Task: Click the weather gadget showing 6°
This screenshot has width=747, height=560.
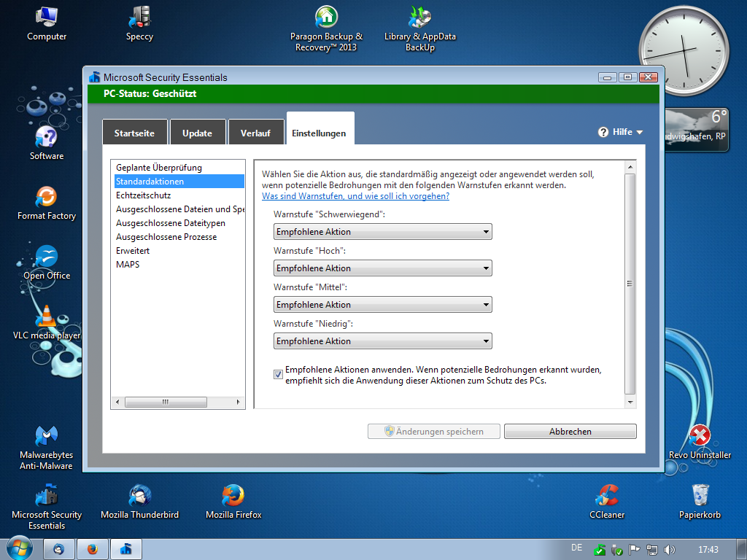Action: coord(697,130)
